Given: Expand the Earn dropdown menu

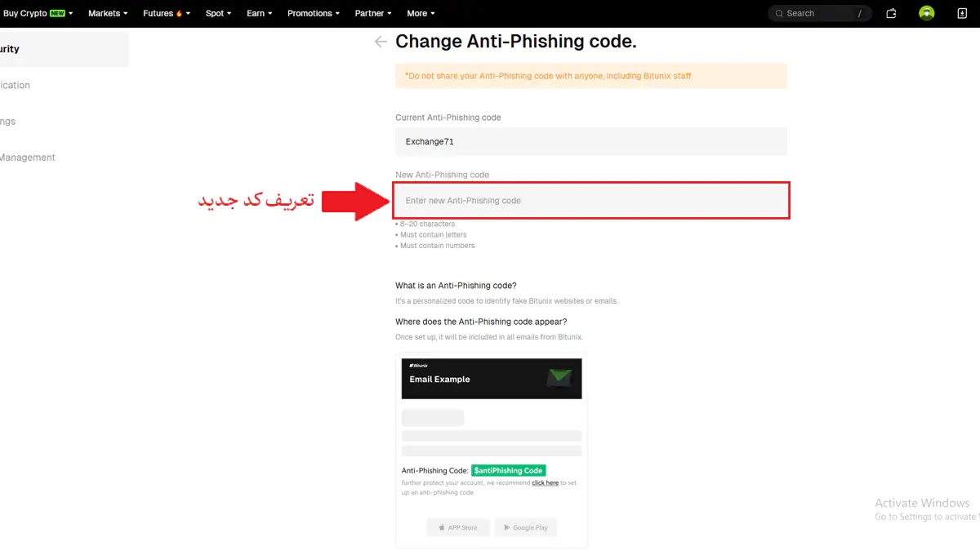Looking at the screenshot, I should 260,13.
